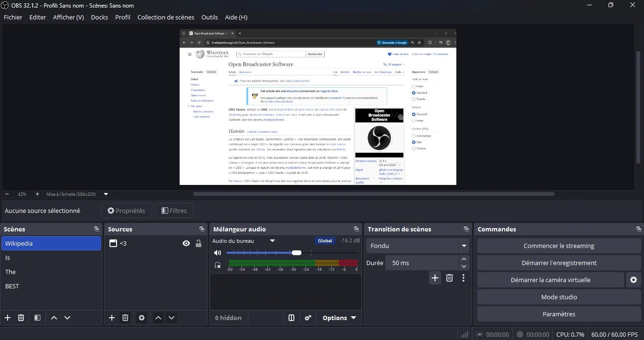Click the streaming status broadcast icon
Screen dimensions: 644x340
pyautogui.click(x=480, y=334)
